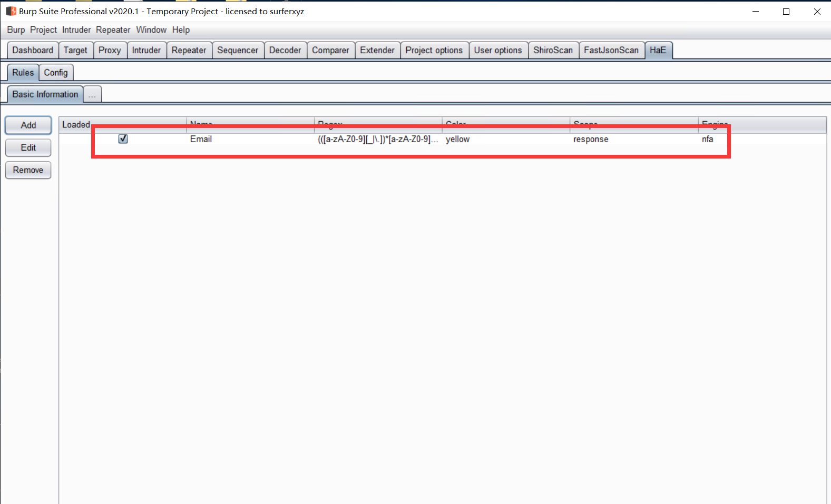Open the Repeater menu in the menu bar
The image size is (831, 504).
(x=113, y=30)
